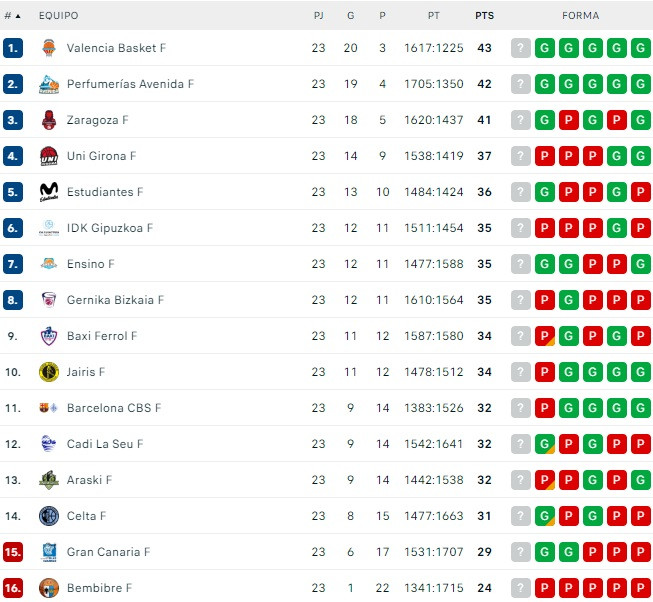Image resolution: width=653 pixels, height=602 pixels.
Task: Click the upcoming match question mark for Valencia Basket
Action: 521,48
